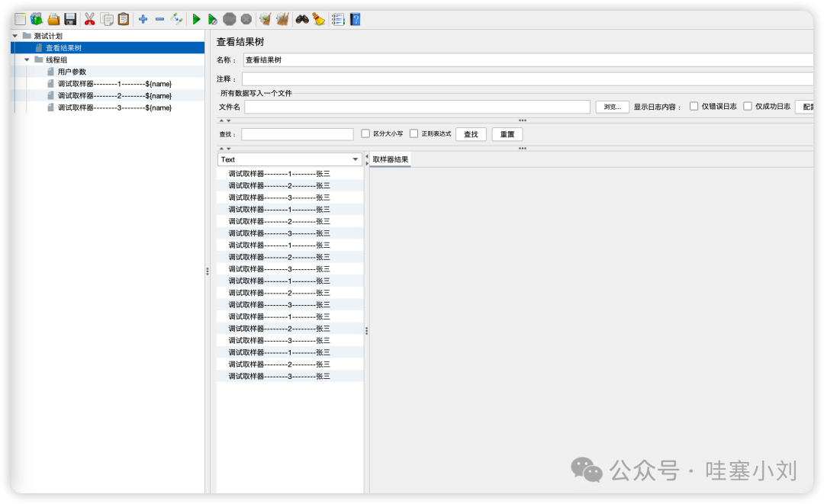Select the 线程组 tree item

[x=56, y=59]
